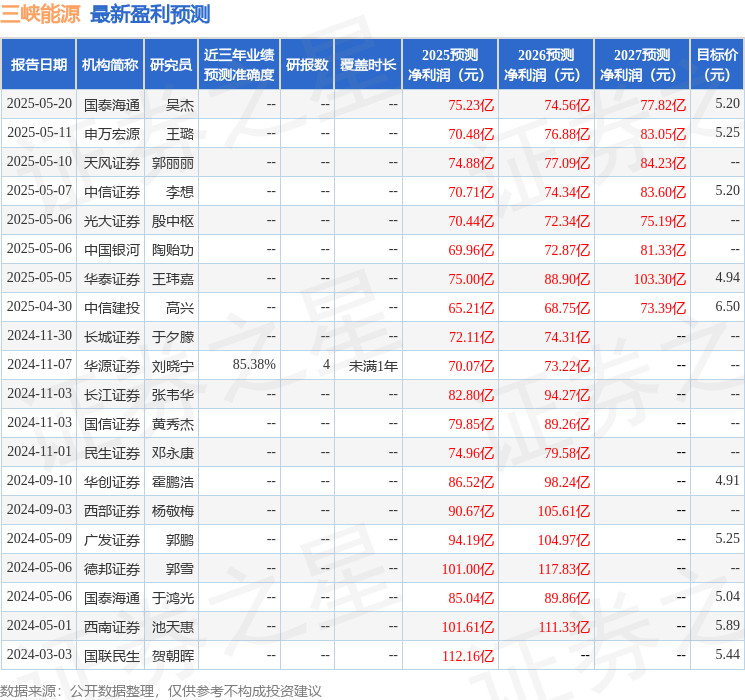Click the 101.61亿 forecast value

coord(468,627)
